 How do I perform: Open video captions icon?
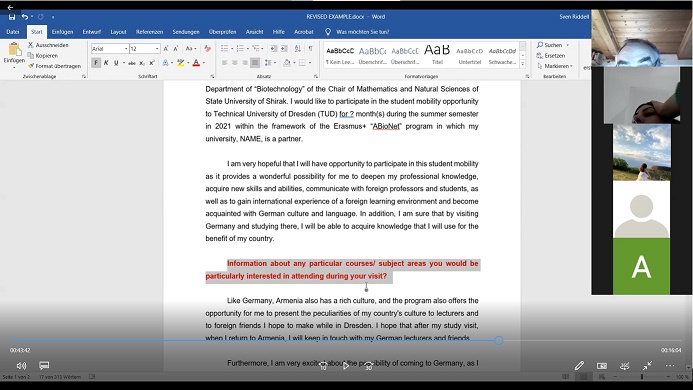point(44,366)
